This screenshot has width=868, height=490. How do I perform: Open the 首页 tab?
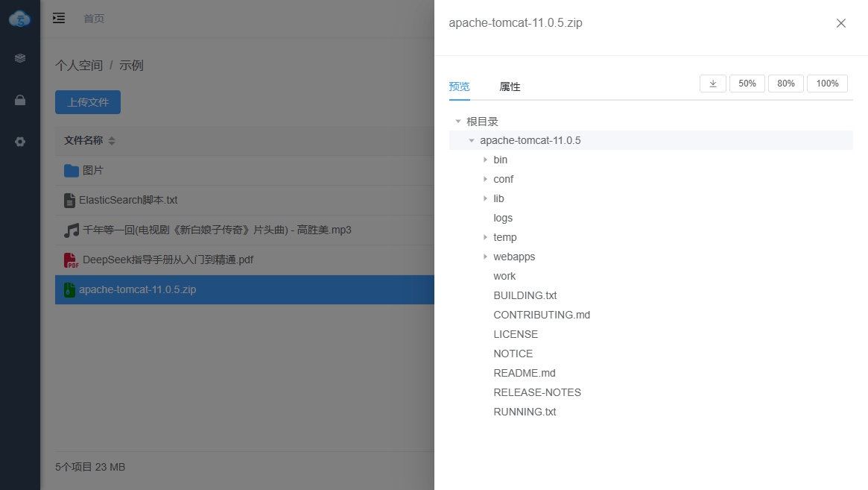[x=94, y=19]
